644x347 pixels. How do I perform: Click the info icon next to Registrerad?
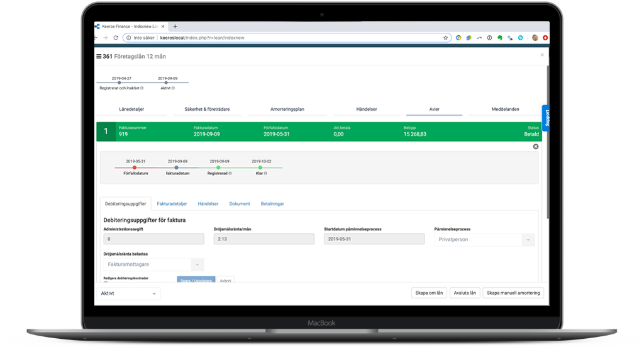pos(230,173)
